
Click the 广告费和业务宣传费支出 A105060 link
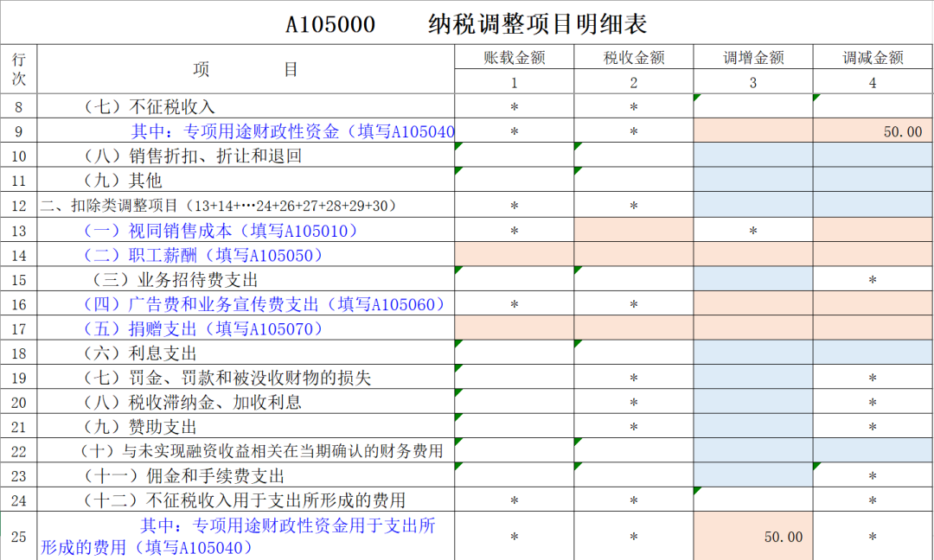(264, 304)
